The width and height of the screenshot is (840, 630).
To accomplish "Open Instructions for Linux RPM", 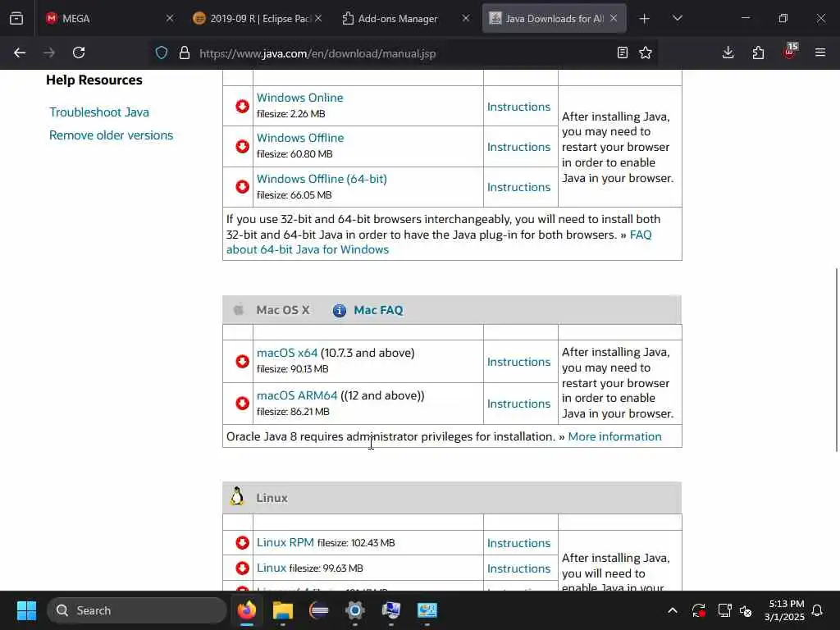I will pos(518,543).
